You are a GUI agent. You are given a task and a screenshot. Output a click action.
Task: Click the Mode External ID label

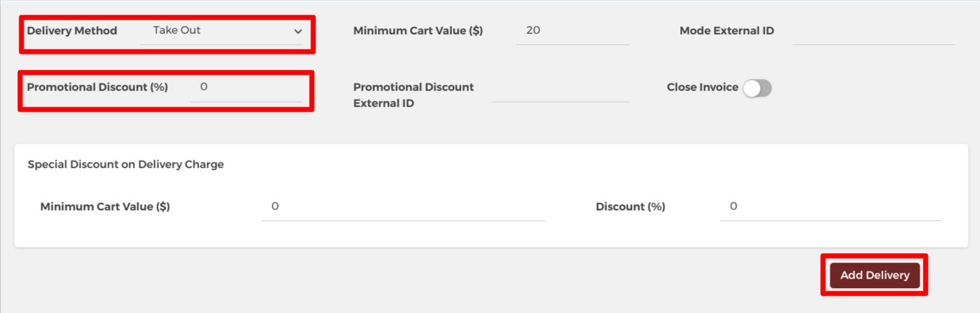click(726, 31)
